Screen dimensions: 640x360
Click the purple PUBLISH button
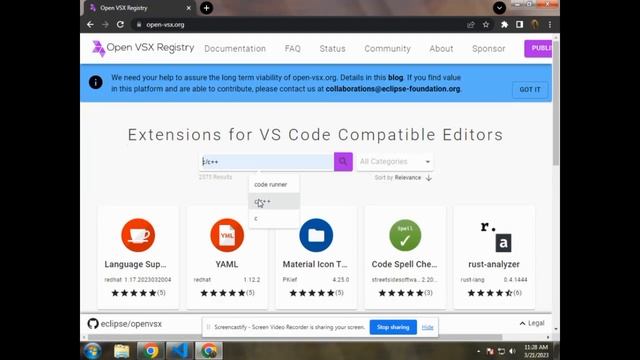pos(538,49)
